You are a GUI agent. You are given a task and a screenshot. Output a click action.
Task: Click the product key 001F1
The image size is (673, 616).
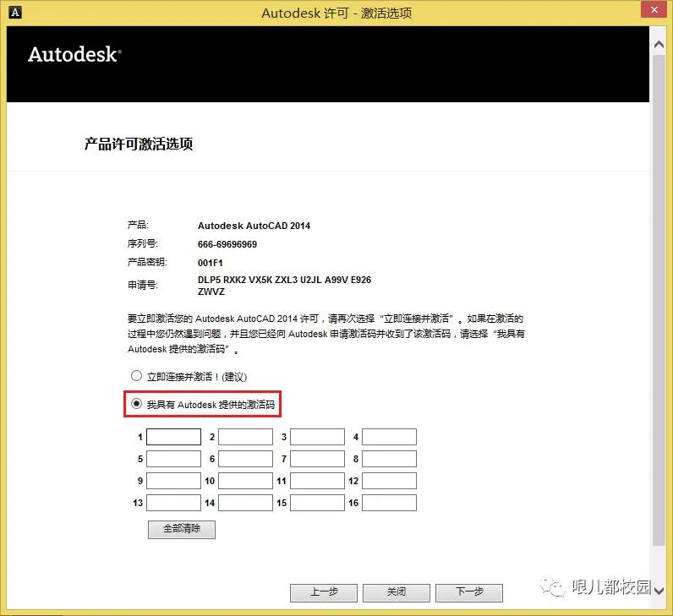pyautogui.click(x=210, y=263)
